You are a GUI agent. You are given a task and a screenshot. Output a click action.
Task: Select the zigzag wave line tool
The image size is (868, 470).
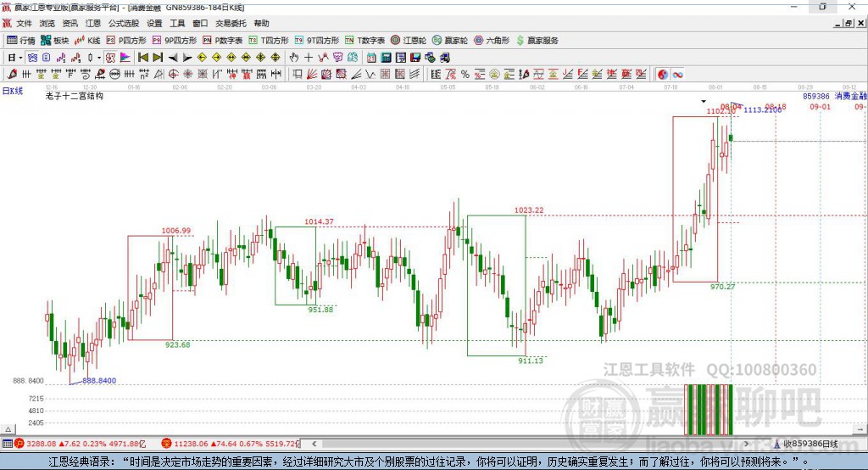pyautogui.click(x=370, y=75)
